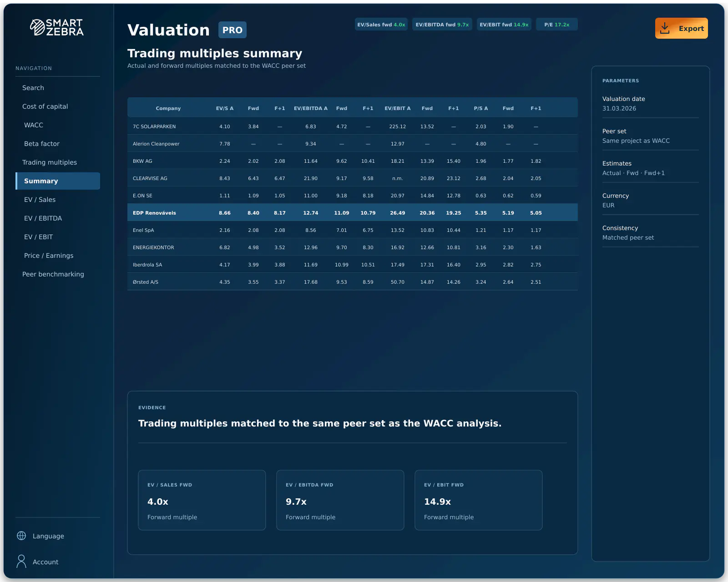Go to Peer benchmarking
This screenshot has width=728, height=582.
pos(58,274)
